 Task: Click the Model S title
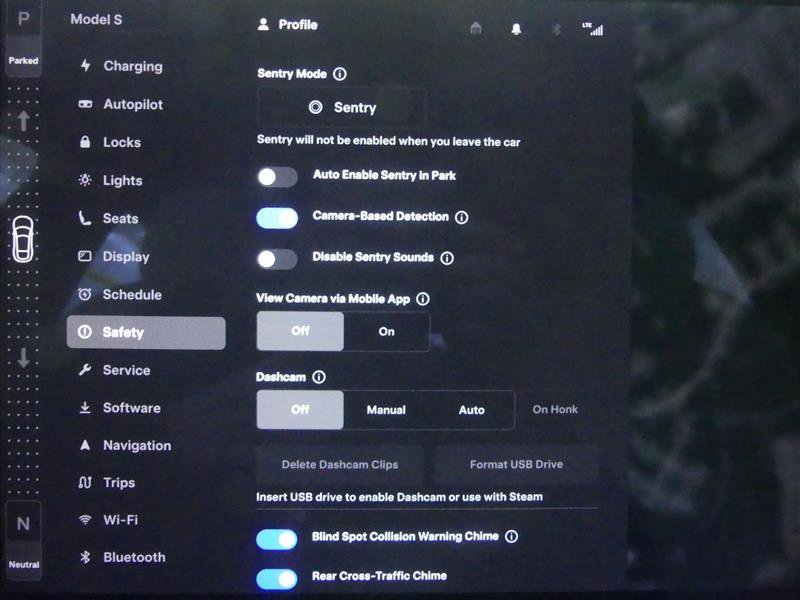click(96, 19)
